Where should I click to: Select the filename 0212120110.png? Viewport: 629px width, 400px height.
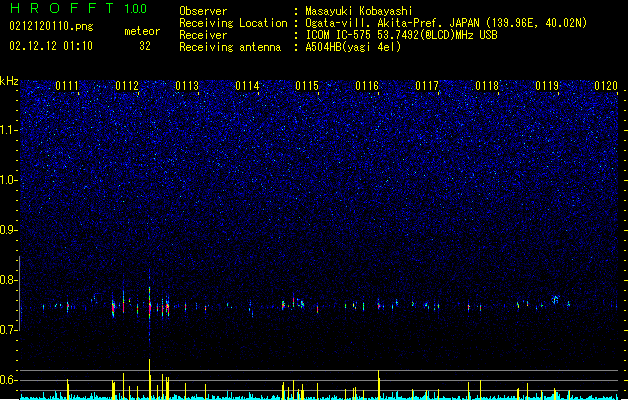51,26
